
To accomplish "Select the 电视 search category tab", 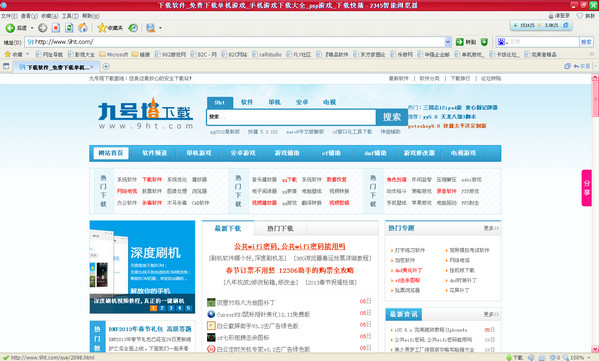I will [x=329, y=102].
